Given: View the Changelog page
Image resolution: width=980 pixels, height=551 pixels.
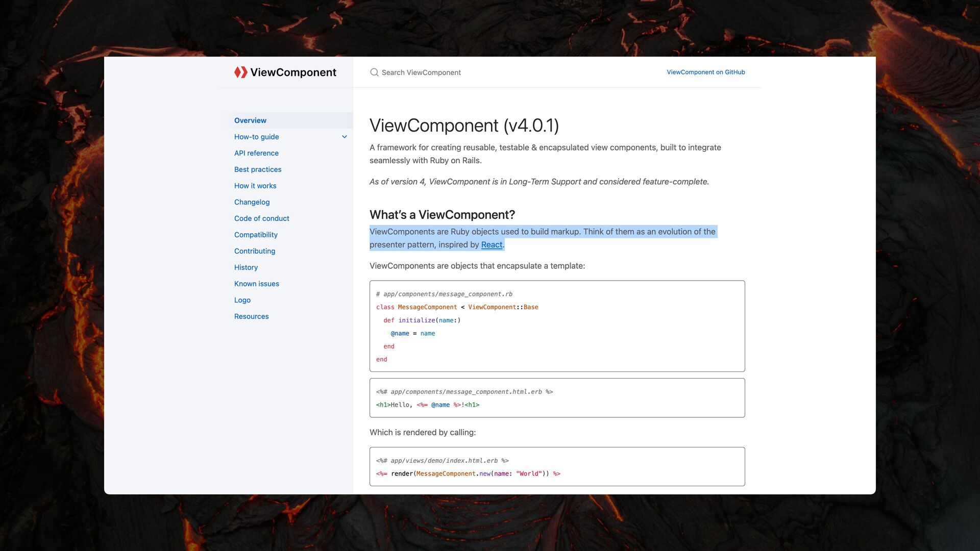Looking at the screenshot, I should tap(252, 202).
